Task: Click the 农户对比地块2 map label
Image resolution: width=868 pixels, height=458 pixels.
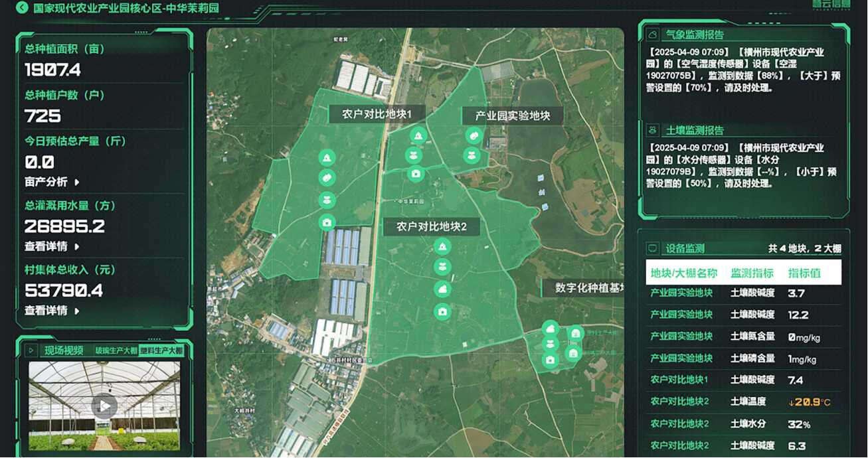Action: click(x=432, y=226)
